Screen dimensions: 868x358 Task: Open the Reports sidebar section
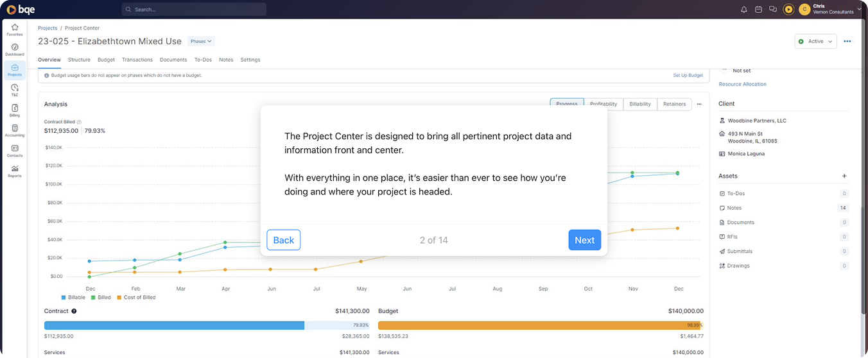tap(14, 171)
